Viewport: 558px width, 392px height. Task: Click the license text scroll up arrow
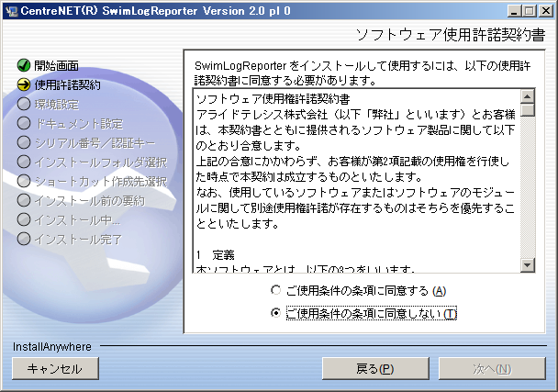click(528, 96)
